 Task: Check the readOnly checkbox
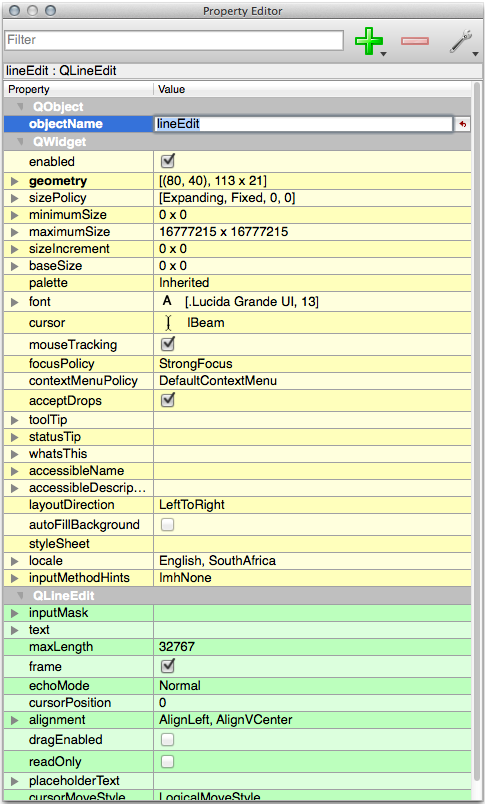pos(167,761)
